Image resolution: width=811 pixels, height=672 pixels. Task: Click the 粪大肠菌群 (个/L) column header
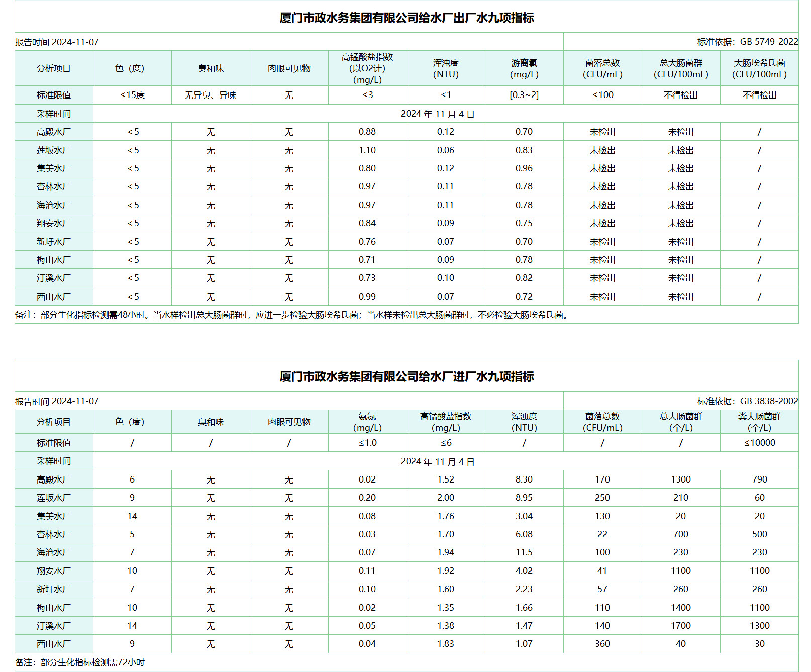[x=759, y=422]
